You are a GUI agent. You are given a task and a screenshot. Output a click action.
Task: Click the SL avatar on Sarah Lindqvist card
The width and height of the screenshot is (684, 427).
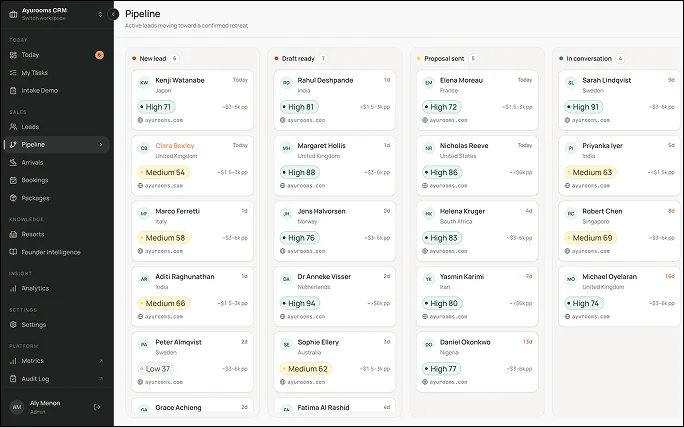coord(571,82)
